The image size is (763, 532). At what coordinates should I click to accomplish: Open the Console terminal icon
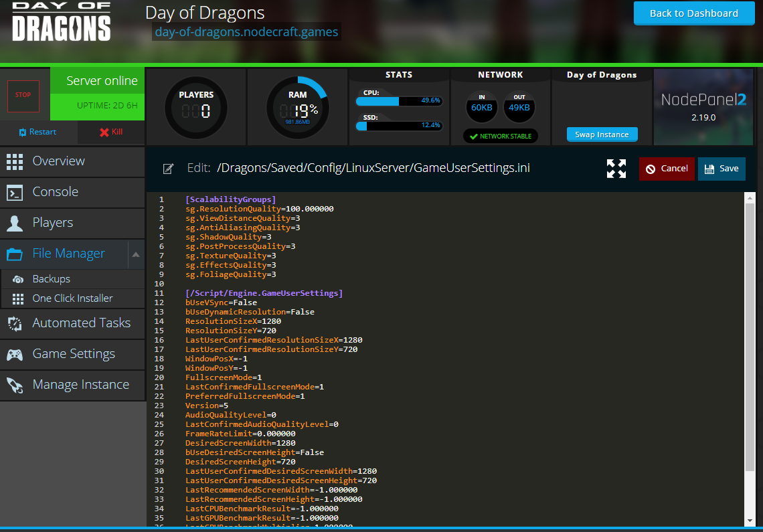click(15, 192)
